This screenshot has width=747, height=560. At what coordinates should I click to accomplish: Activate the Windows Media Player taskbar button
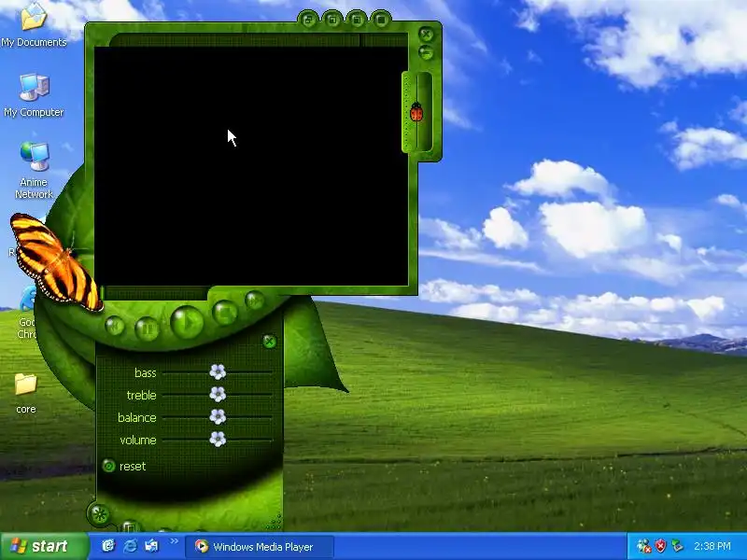coord(260,547)
